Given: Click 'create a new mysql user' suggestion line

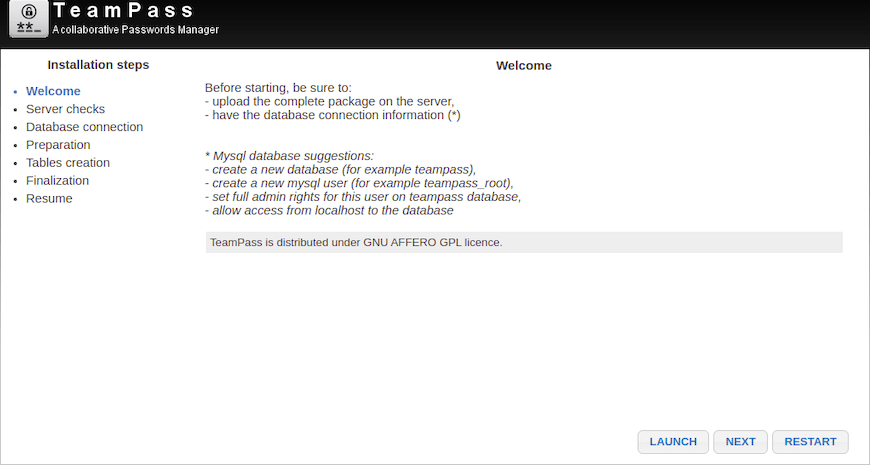Looking at the screenshot, I should coord(359,183).
